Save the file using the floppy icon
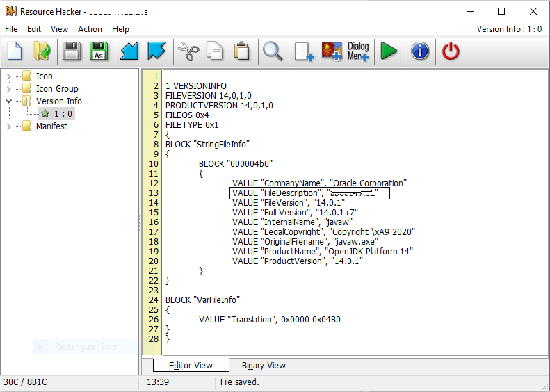Image resolution: width=550 pixels, height=392 pixels. click(x=72, y=51)
